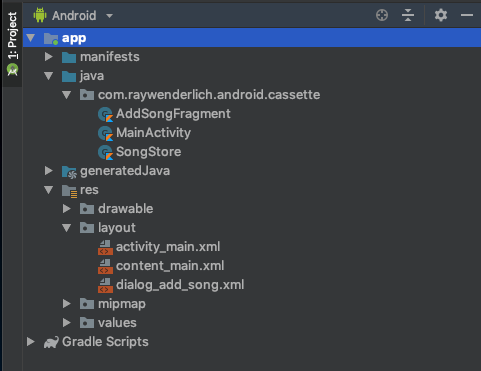Click the green Android icon below the Project tab
Image resolution: width=481 pixels, height=371 pixels.
(12, 70)
